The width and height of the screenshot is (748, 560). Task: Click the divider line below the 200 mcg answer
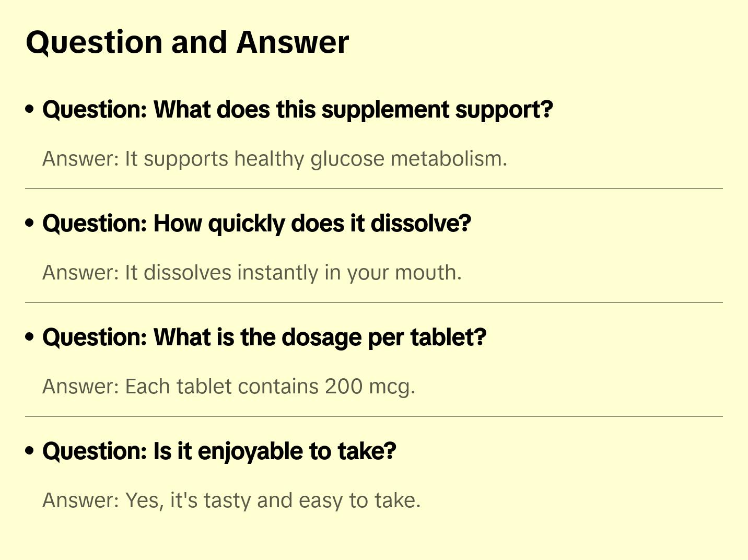point(374,416)
